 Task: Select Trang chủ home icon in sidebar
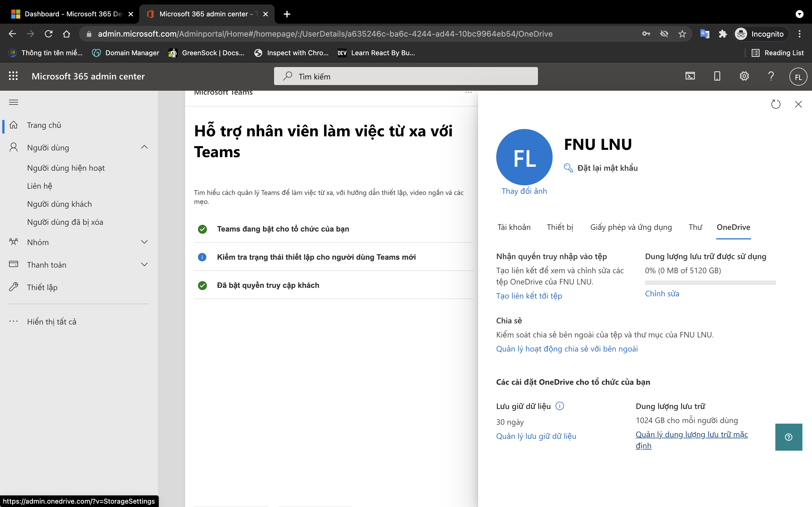point(14,125)
